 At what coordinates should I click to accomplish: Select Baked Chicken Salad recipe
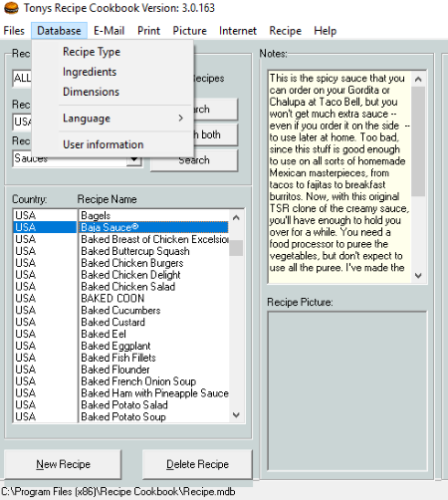154,287
